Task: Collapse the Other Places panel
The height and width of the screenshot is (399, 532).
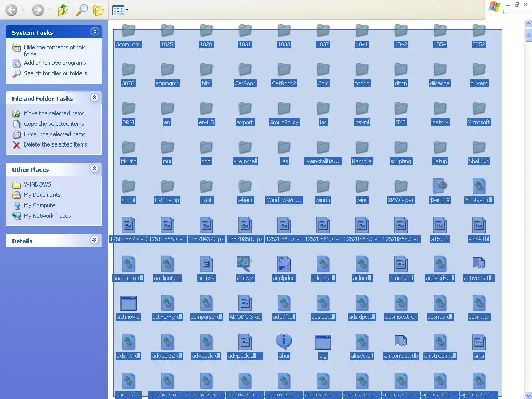Action: click(95, 169)
